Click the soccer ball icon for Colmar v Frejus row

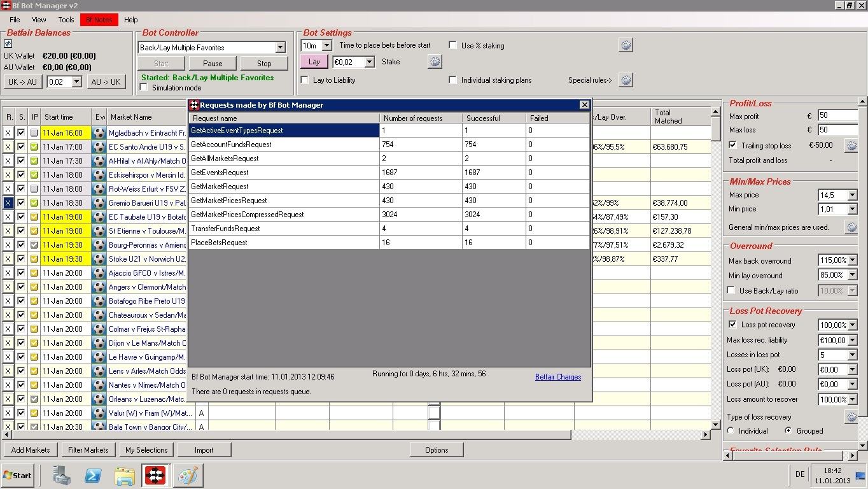[99, 329]
